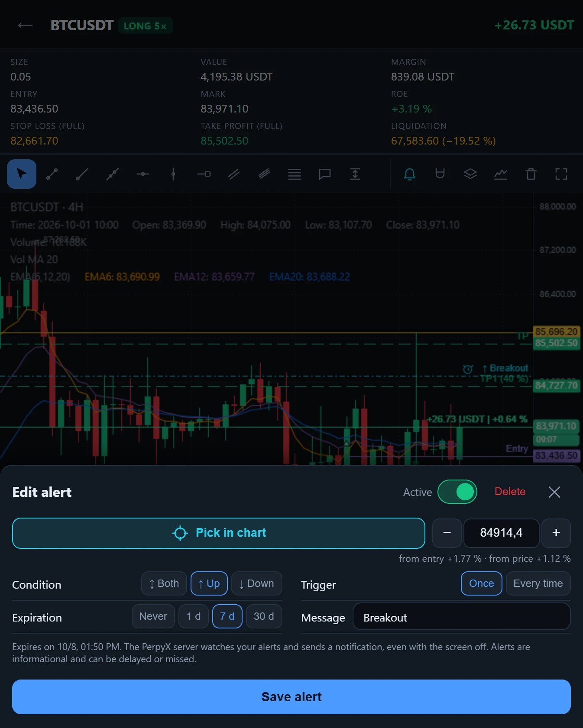Screen dimensions: 583x728
Task: Select the trend line segment tool
Action: pos(52,174)
